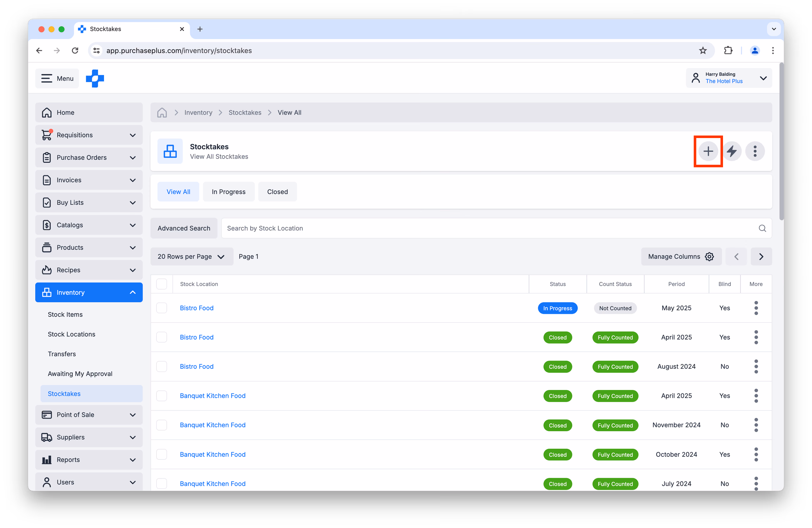Open Awaiting My Approval in the sidebar
The image size is (812, 528).
click(x=80, y=374)
